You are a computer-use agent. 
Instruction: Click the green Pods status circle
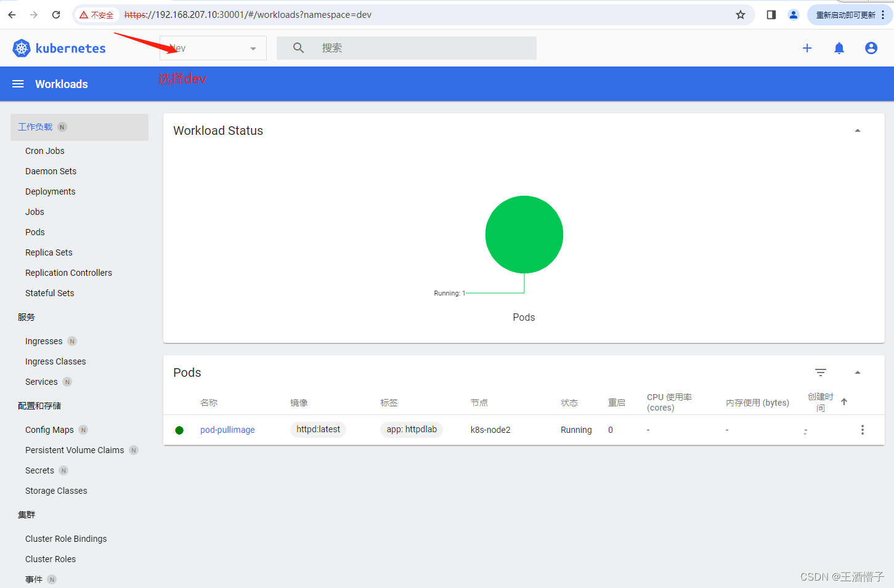tap(524, 235)
